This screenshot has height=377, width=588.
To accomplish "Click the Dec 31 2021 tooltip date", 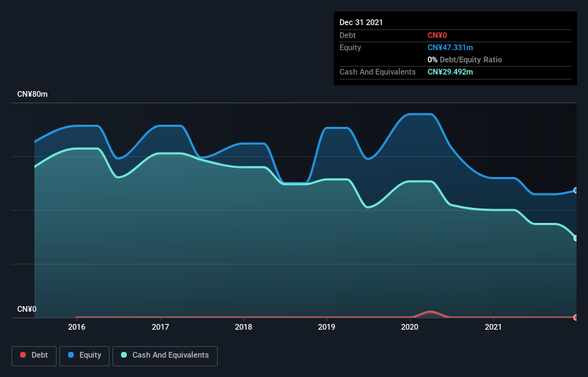I will pos(361,22).
